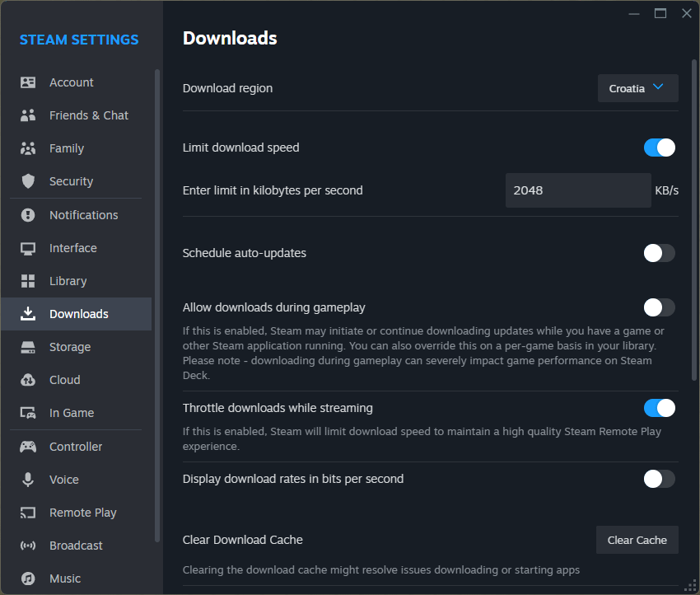
Task: Click the main settings vertical scrollbar
Action: [694, 220]
